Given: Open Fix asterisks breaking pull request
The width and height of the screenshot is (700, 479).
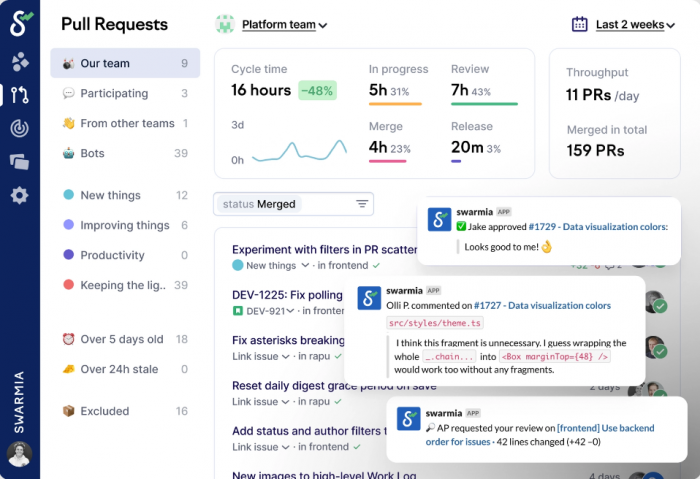Looking at the screenshot, I should (288, 340).
